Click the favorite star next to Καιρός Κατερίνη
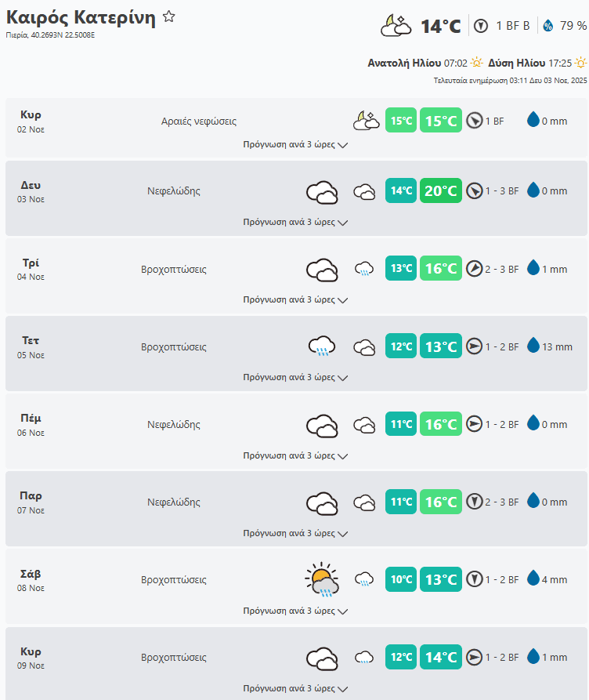 click(x=169, y=17)
